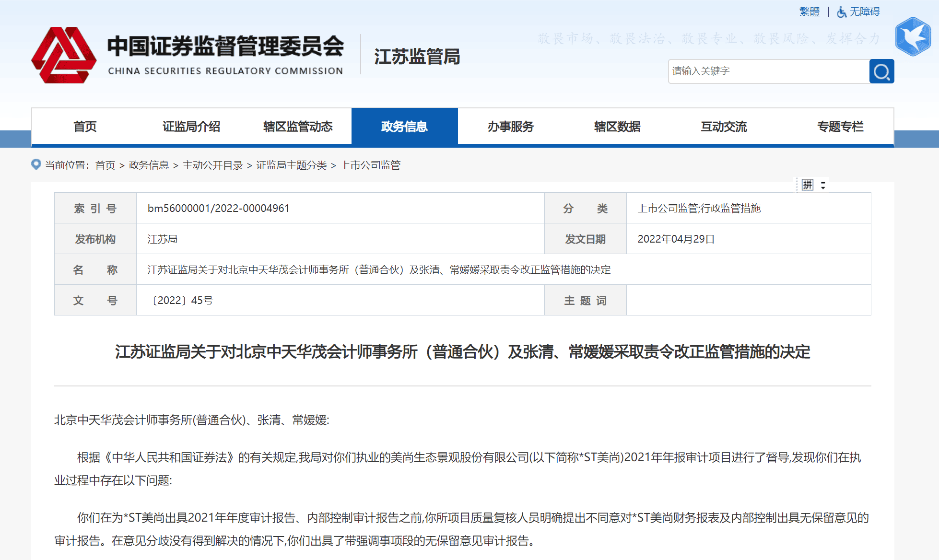Switch to 繁體 traditional Chinese
This screenshot has width=939, height=560.
point(809,12)
